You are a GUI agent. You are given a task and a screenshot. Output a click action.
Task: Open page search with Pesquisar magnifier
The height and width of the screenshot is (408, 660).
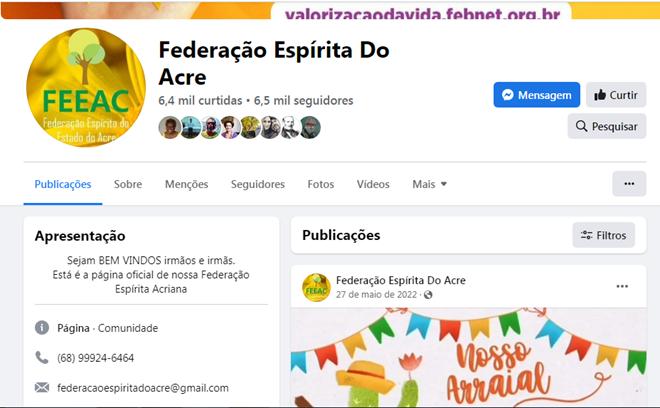(x=607, y=126)
